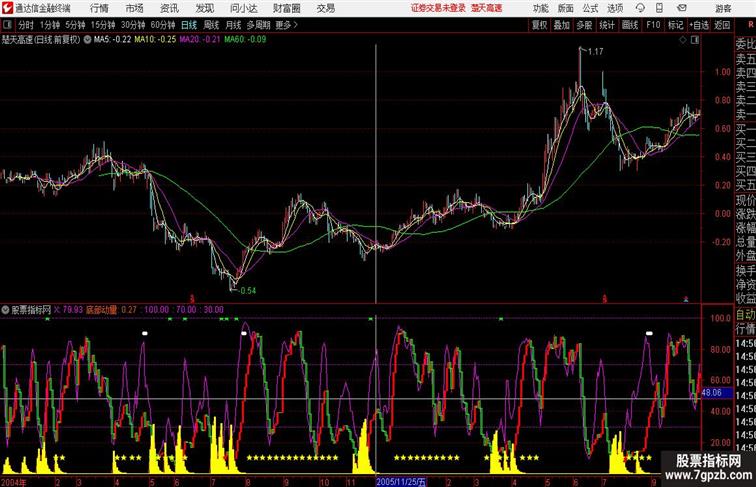756x487 pixels.
Task: Click the mobile phone icon in title bar
Action: [659, 8]
